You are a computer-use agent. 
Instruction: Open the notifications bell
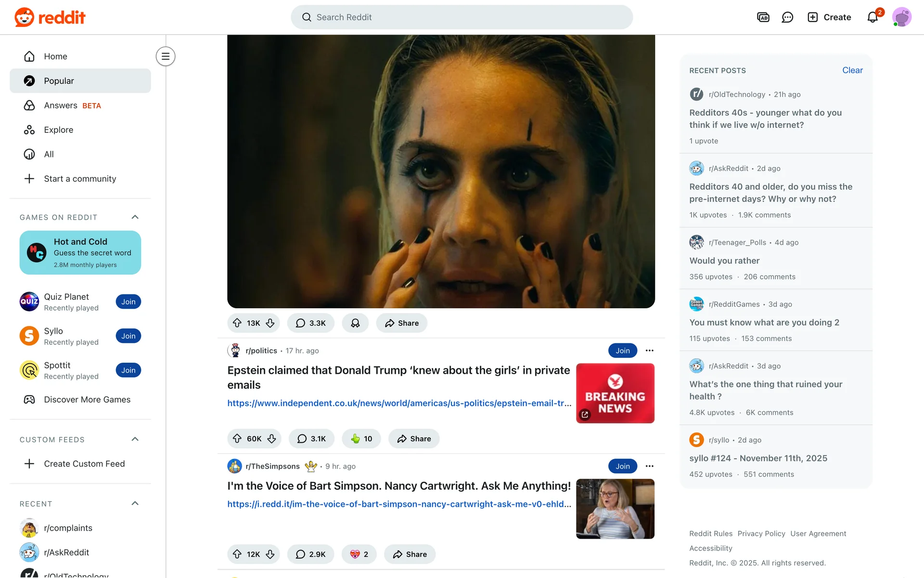point(872,17)
